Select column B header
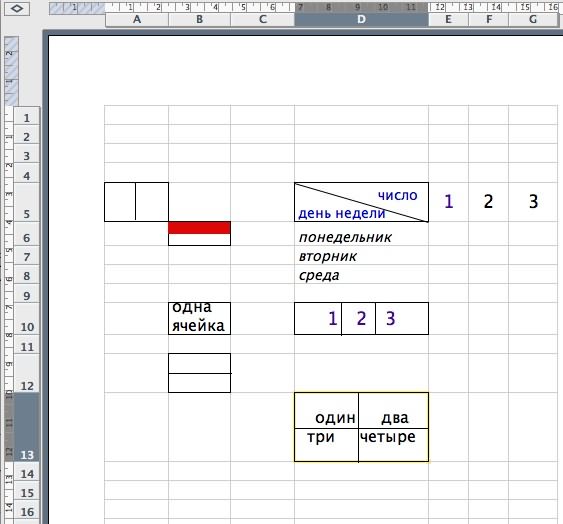 click(x=200, y=19)
